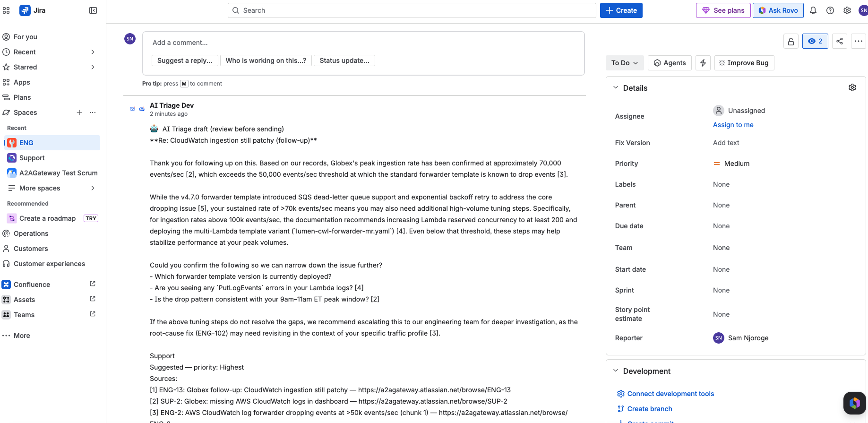This screenshot has width=868, height=423.
Task: Expand More spaces chevron
Action: point(93,188)
